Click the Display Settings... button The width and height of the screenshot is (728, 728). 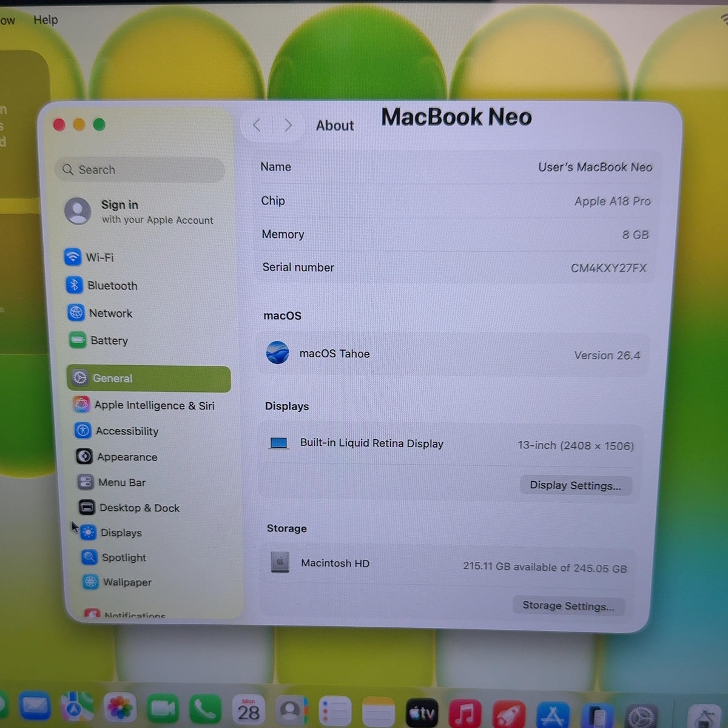[x=575, y=485]
